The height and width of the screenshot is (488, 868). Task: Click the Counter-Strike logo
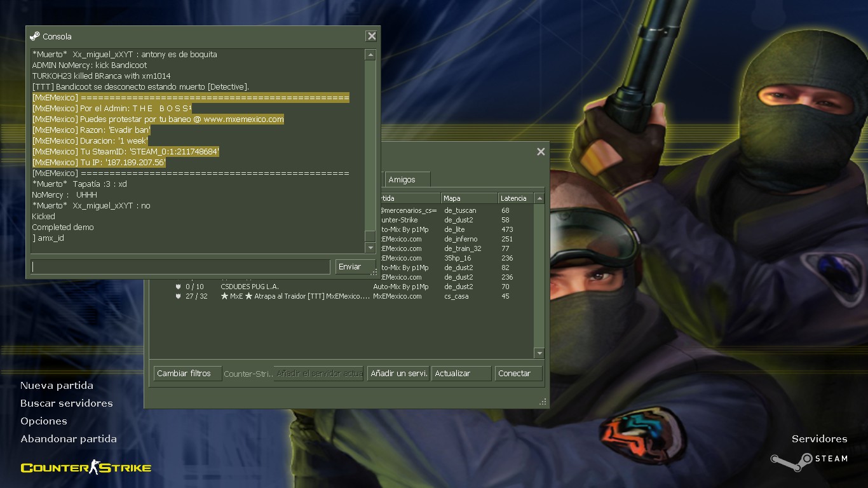tap(86, 468)
